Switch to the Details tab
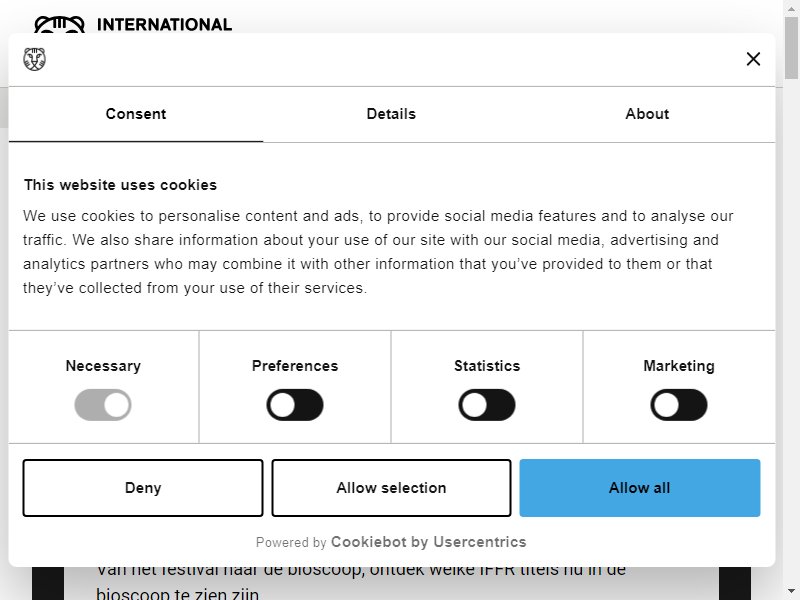 pos(391,114)
